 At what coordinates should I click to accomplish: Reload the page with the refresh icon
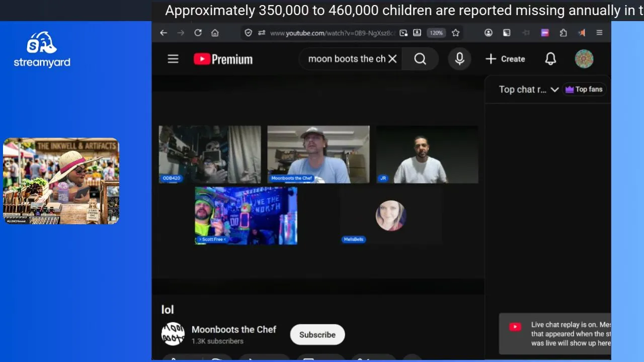[x=198, y=33]
